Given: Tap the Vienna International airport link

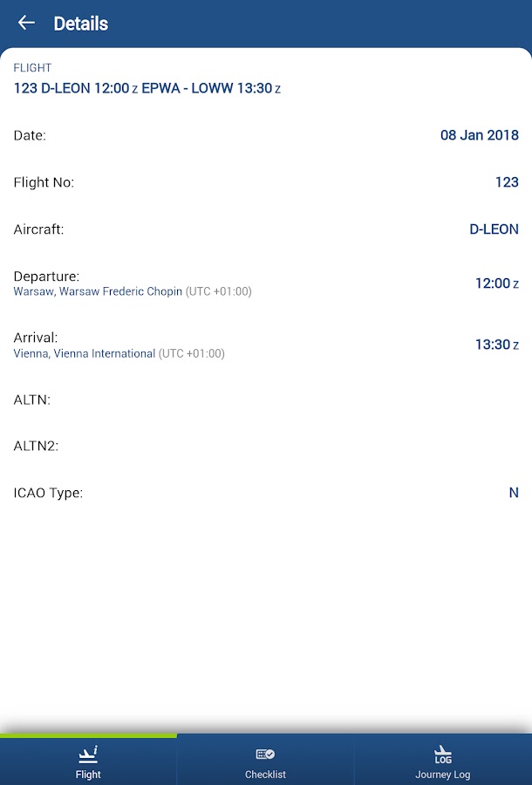Looking at the screenshot, I should coord(85,353).
